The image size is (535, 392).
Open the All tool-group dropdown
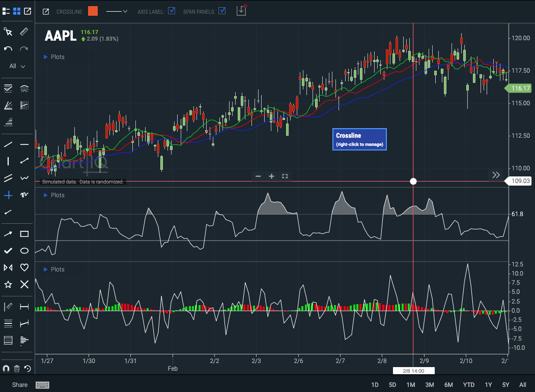pyautogui.click(x=17, y=66)
